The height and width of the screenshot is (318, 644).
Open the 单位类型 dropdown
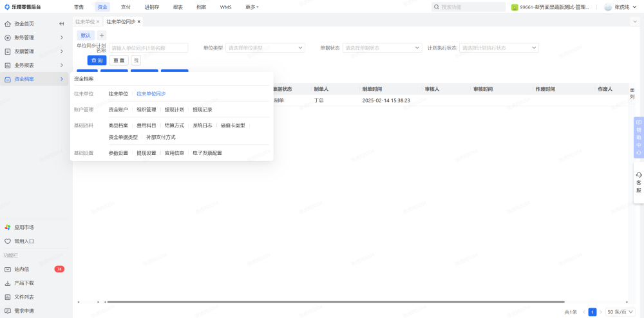pyautogui.click(x=265, y=48)
